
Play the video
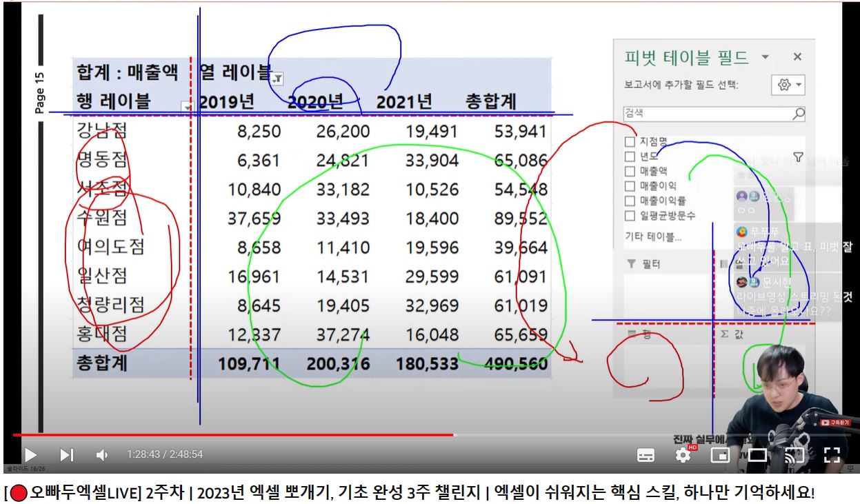30,454
